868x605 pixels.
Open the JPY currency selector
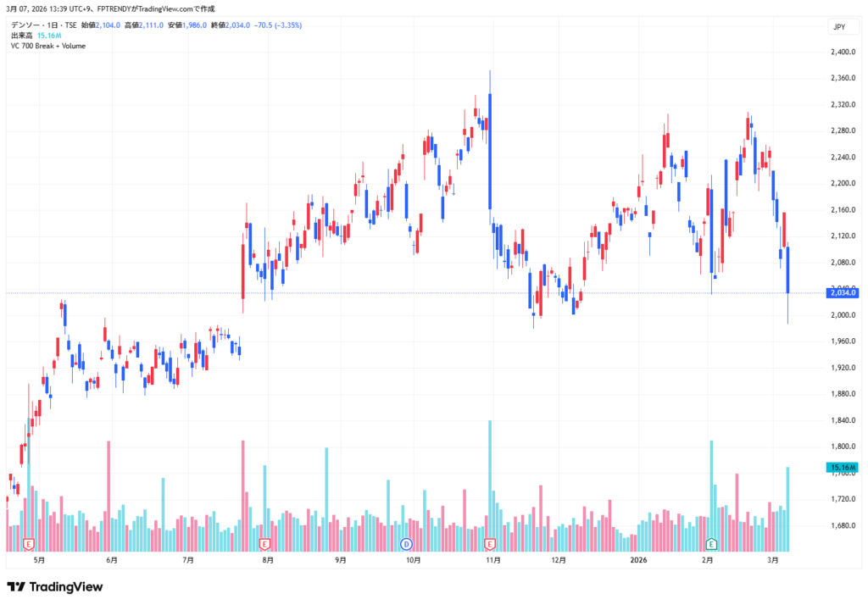click(x=839, y=27)
